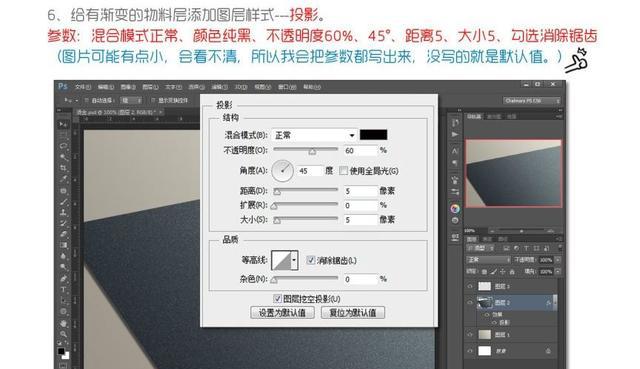640x369 pixels.
Task: Click the 设置为默认值 button
Action: point(282,313)
